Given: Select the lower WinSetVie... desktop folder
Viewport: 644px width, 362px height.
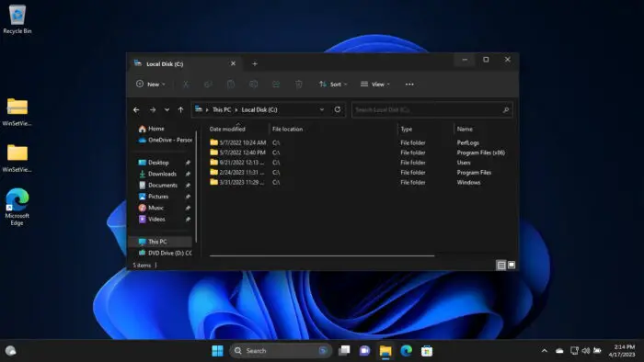Looking at the screenshot, I should pos(17,158).
